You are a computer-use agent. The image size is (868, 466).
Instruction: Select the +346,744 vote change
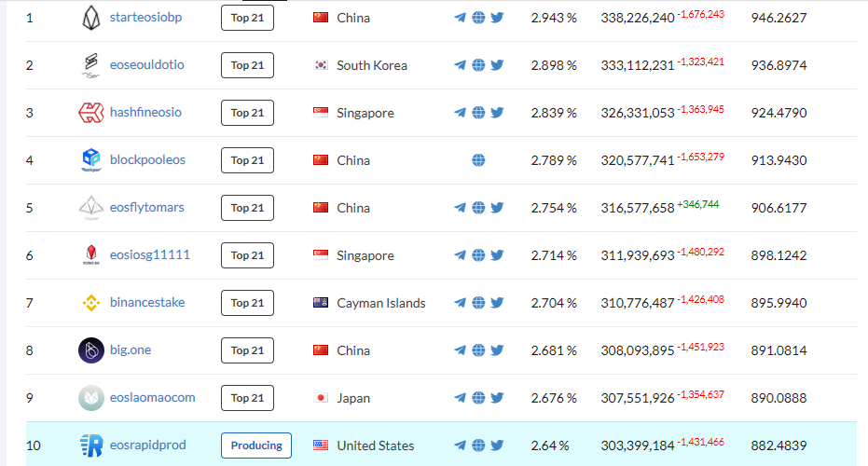pyautogui.click(x=697, y=205)
